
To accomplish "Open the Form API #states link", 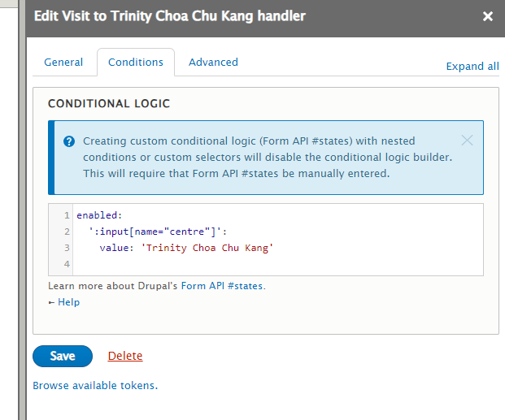I will [x=223, y=286].
